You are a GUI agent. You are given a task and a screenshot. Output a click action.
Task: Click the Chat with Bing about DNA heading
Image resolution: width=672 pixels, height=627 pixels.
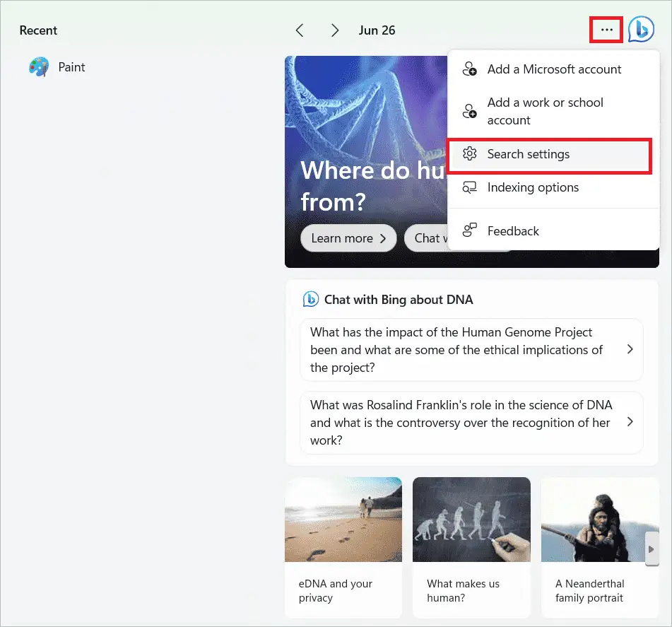click(398, 300)
